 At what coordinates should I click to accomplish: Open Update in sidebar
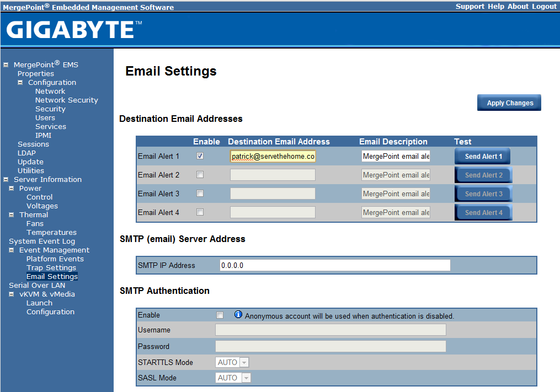pos(30,162)
